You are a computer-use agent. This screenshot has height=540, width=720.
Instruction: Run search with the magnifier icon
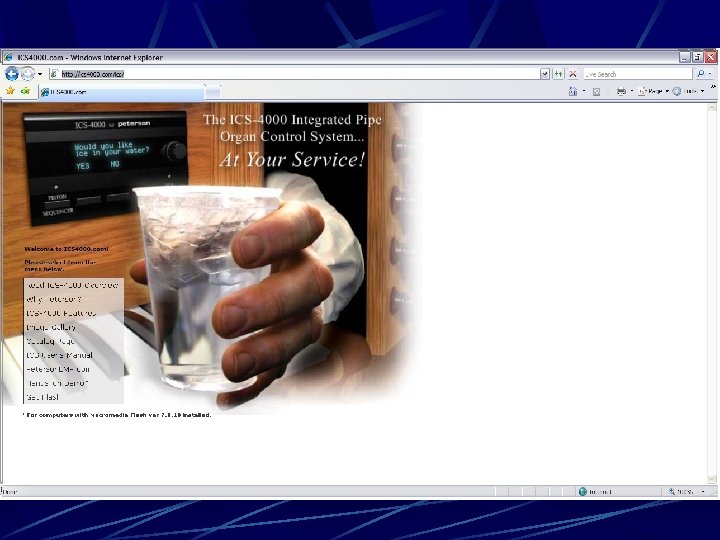pos(700,73)
